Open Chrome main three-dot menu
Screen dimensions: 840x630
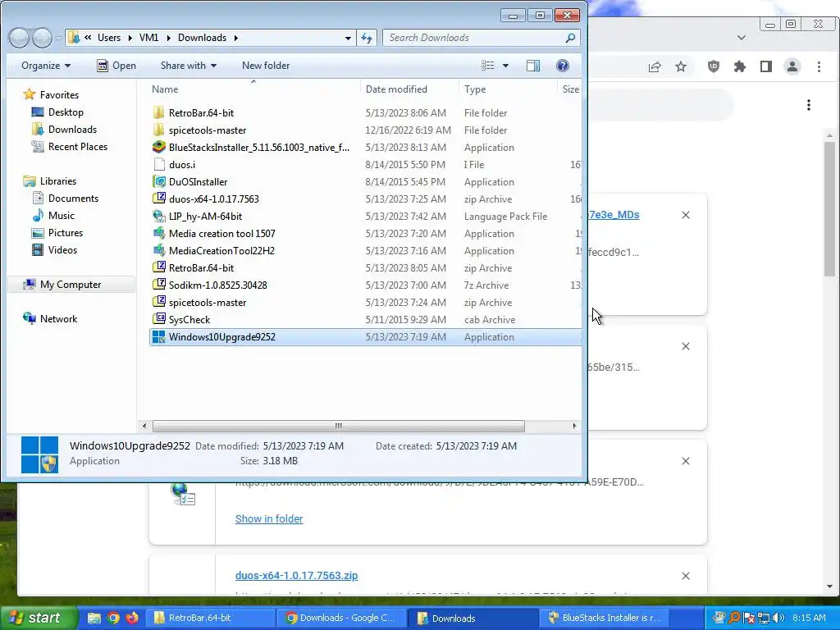tap(819, 67)
